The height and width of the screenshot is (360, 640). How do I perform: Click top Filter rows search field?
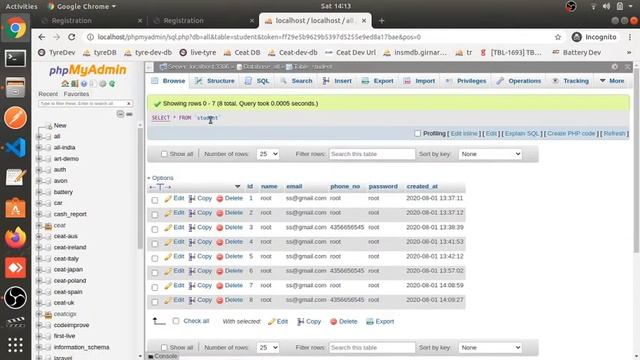click(372, 154)
